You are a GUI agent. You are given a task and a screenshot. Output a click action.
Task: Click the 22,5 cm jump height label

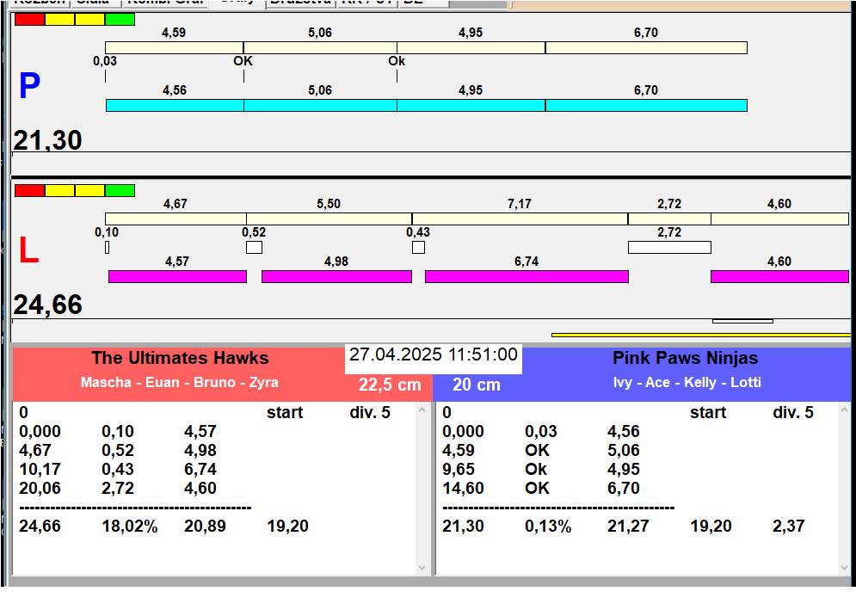pyautogui.click(x=390, y=385)
